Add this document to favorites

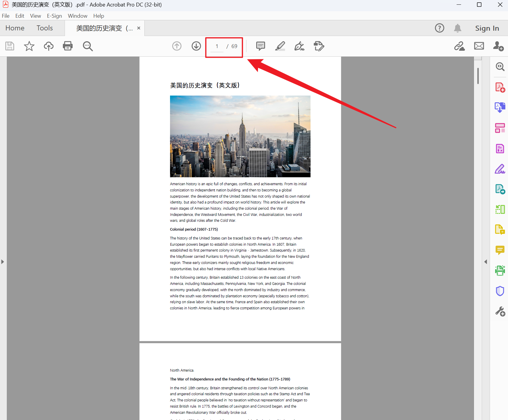click(29, 46)
